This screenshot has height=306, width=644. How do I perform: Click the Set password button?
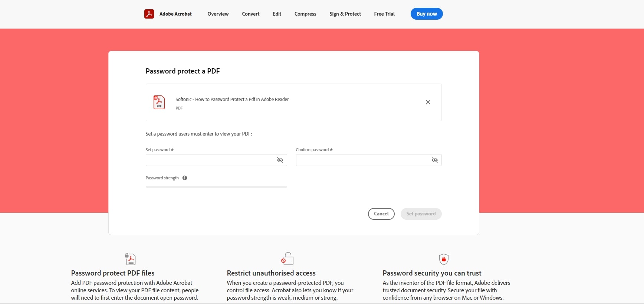421,214
